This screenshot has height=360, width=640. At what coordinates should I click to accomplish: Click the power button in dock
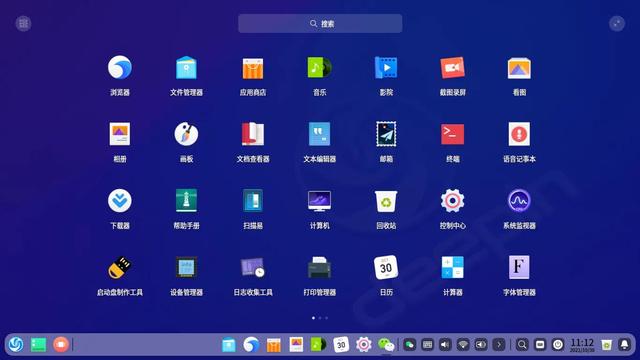click(x=558, y=345)
